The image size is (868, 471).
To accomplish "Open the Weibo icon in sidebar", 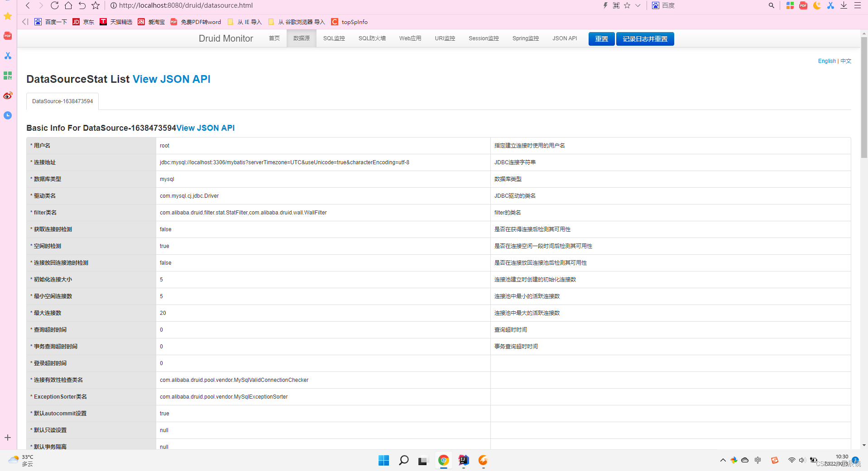I will click(7, 95).
